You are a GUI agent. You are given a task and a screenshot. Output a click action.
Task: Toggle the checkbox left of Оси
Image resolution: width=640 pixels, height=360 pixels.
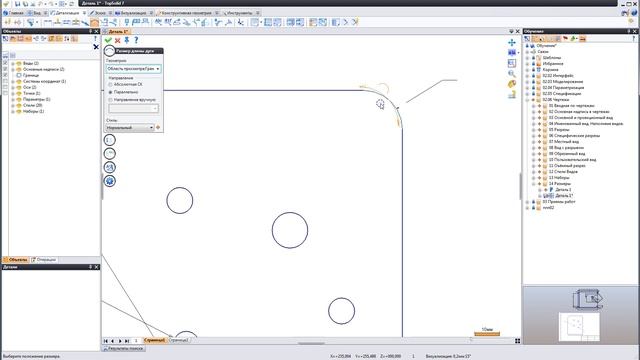5,87
